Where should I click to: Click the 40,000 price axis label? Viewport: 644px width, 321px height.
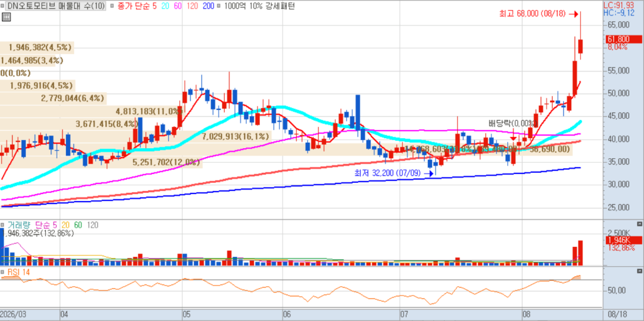tap(618, 139)
